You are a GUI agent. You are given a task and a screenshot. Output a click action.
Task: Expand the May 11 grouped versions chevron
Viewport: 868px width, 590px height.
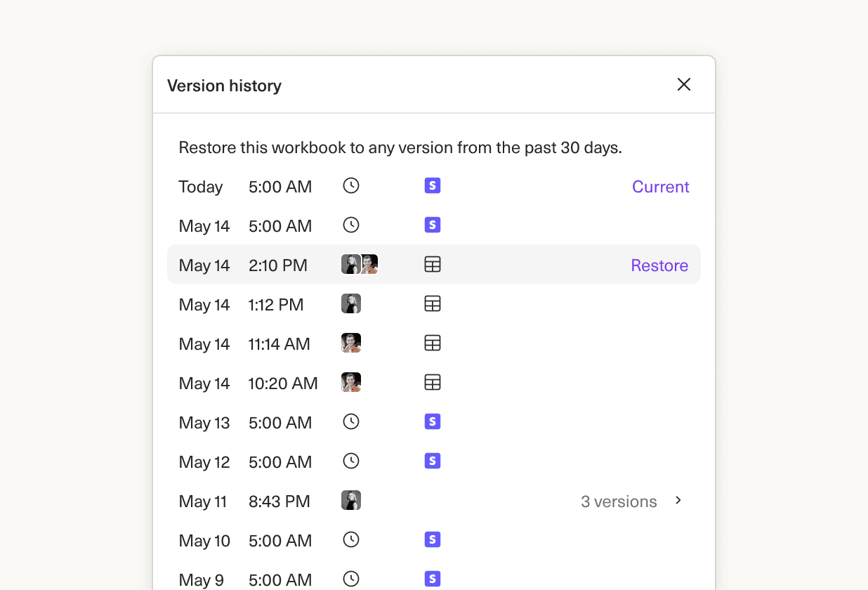point(678,500)
